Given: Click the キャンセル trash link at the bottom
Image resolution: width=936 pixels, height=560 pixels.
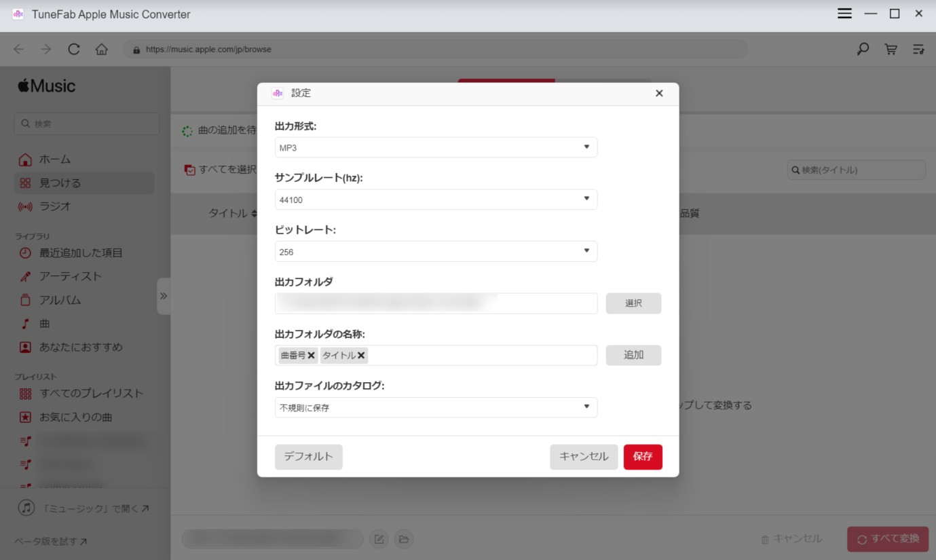Looking at the screenshot, I should pos(791,539).
